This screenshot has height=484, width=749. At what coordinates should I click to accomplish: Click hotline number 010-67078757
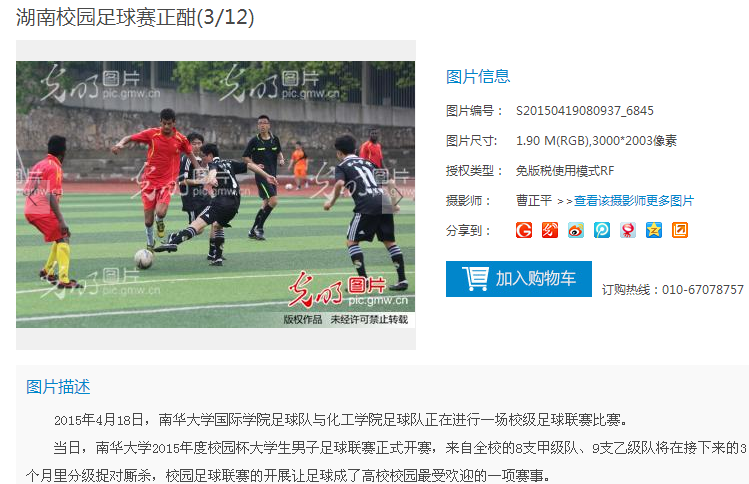pos(703,290)
